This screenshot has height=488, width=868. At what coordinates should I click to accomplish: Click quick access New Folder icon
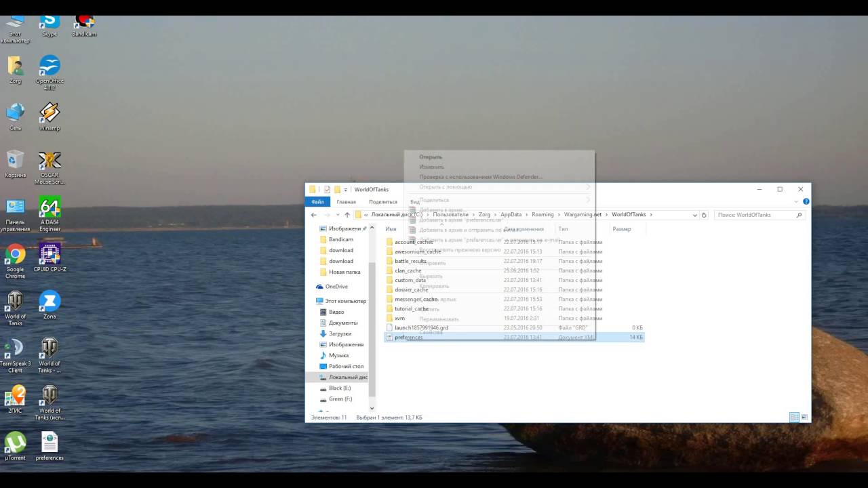[337, 189]
